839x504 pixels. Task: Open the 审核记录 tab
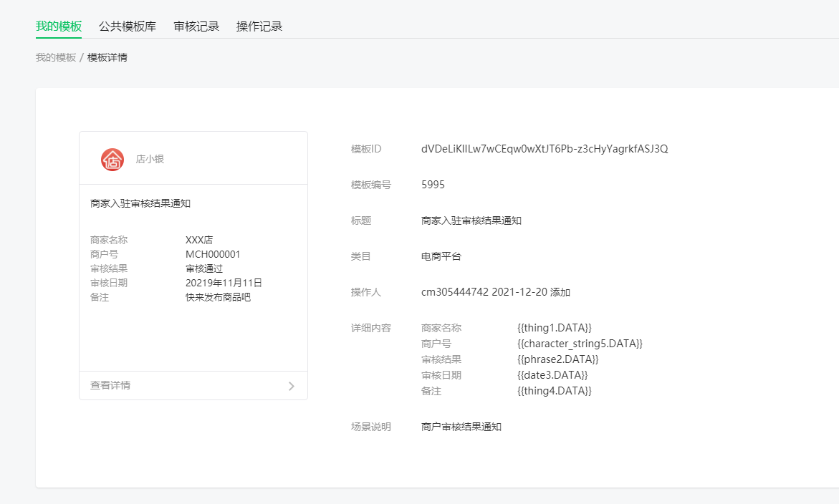[x=196, y=25]
